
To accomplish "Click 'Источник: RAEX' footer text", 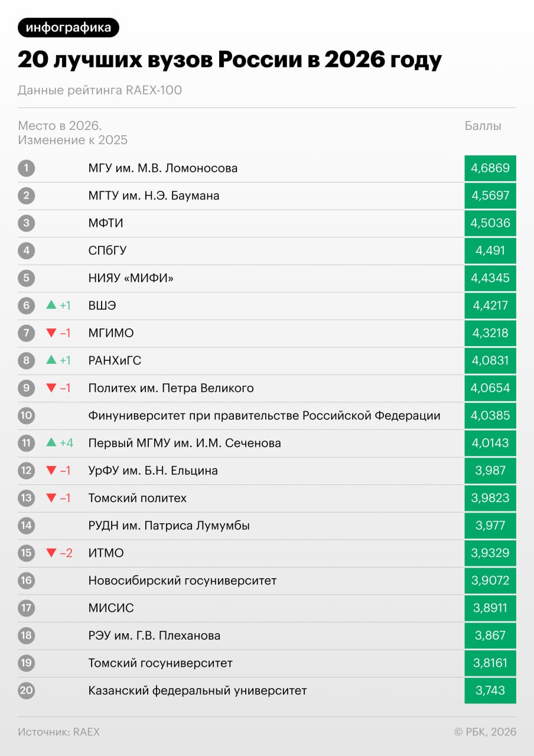I will tap(58, 732).
